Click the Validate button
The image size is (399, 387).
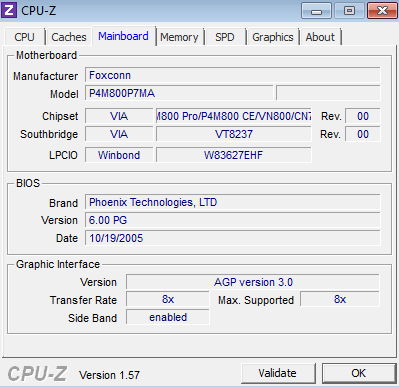[x=278, y=373]
